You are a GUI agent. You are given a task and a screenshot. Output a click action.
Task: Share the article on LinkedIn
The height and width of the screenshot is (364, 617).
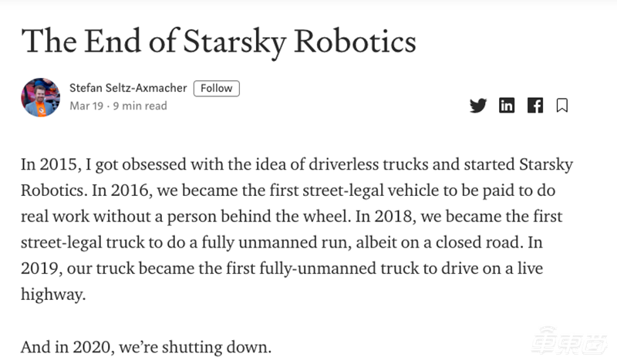(x=507, y=106)
